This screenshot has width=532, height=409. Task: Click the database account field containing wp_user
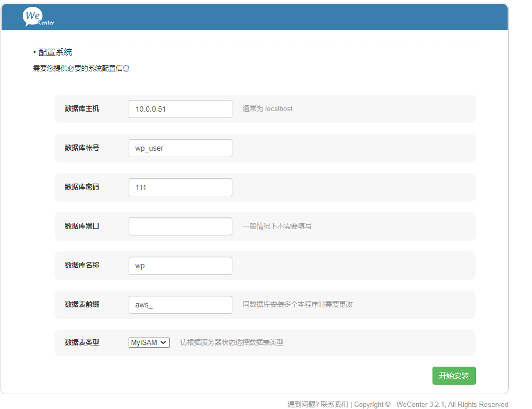[x=180, y=148]
